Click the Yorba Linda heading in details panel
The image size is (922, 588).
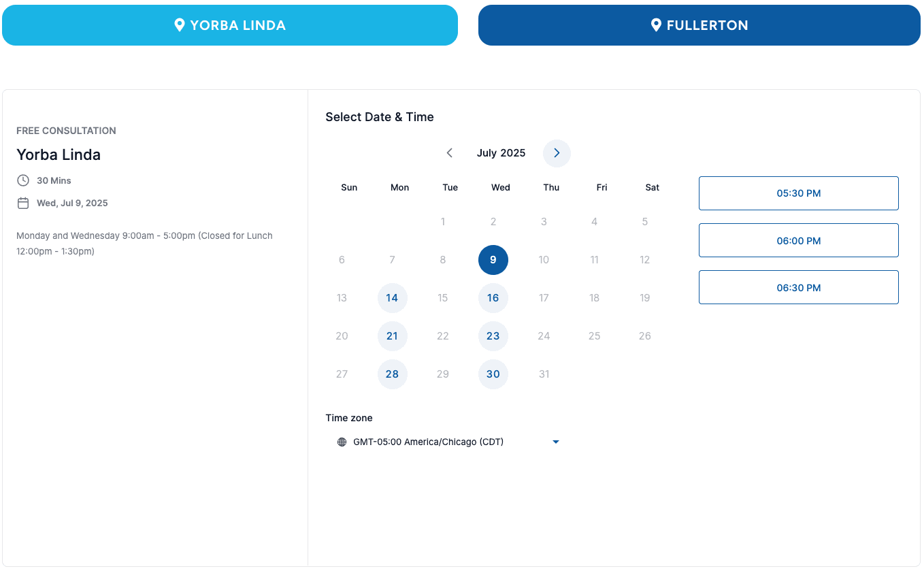coord(59,154)
